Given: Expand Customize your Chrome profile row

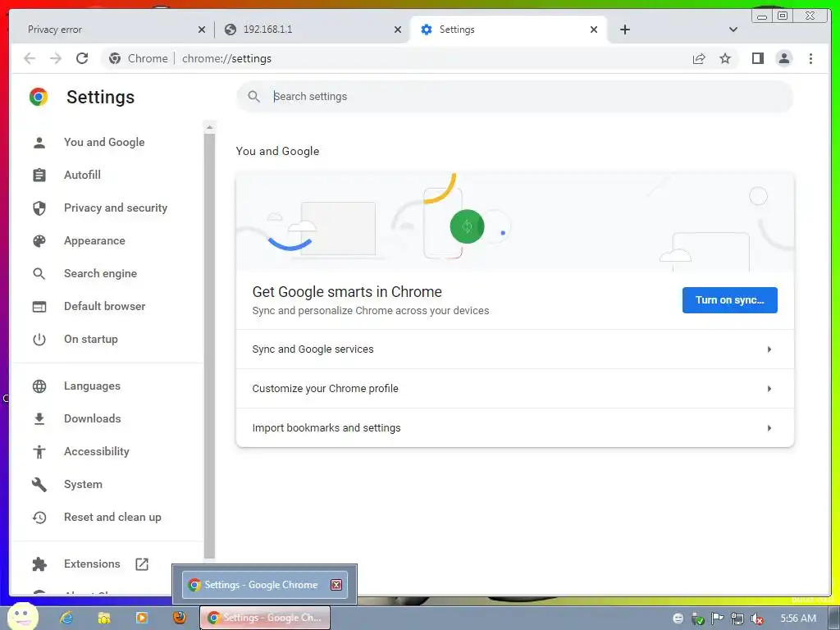Looking at the screenshot, I should click(x=515, y=388).
